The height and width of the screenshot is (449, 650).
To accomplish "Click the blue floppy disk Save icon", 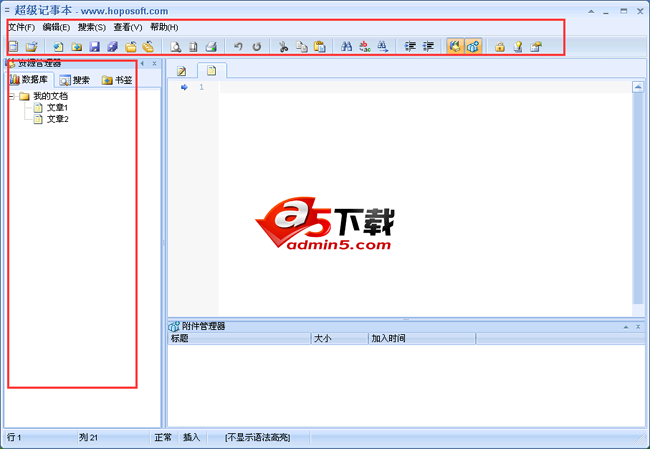I will tap(95, 46).
